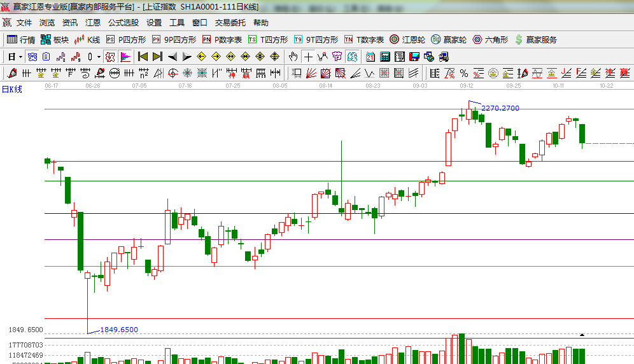Select the percent (%) drawing tool

click(x=463, y=73)
